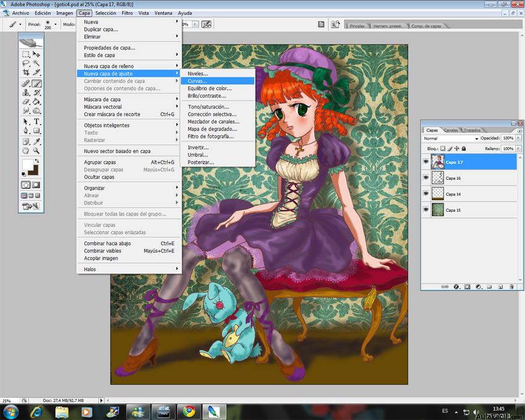Select the Eraser tool

point(26,101)
